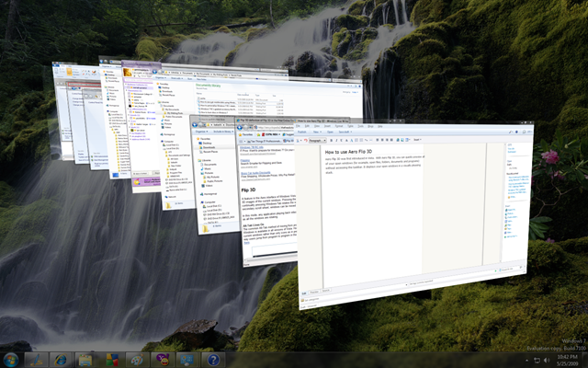Open Windows Explorer taskbar icon

tap(85, 360)
